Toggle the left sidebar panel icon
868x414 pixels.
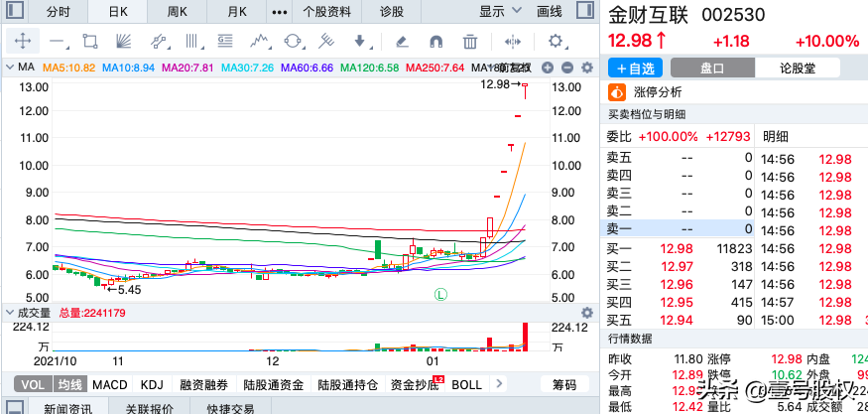(x=15, y=11)
